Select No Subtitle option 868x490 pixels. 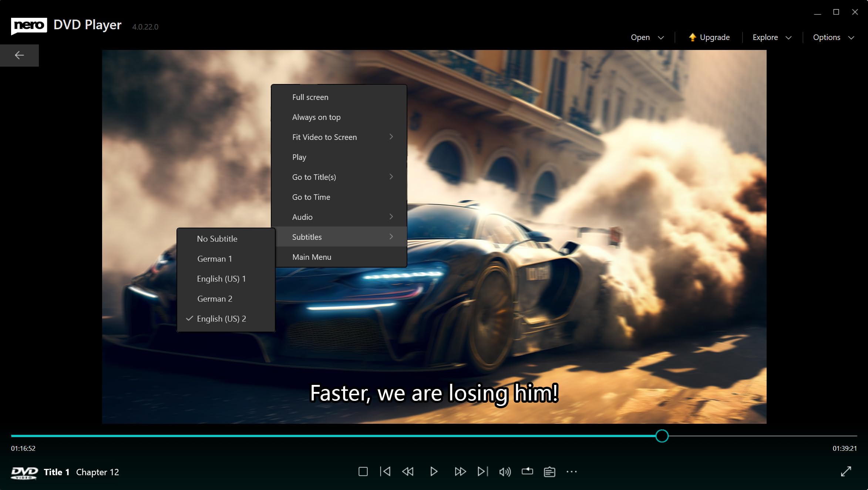coord(217,239)
